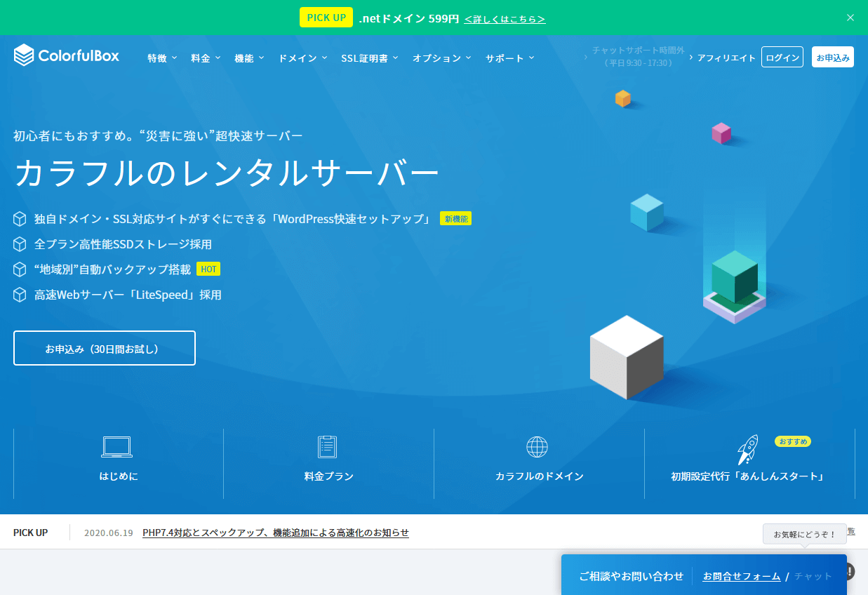Click the exclamation icon beside chat bar
868x595 pixels.
click(849, 571)
